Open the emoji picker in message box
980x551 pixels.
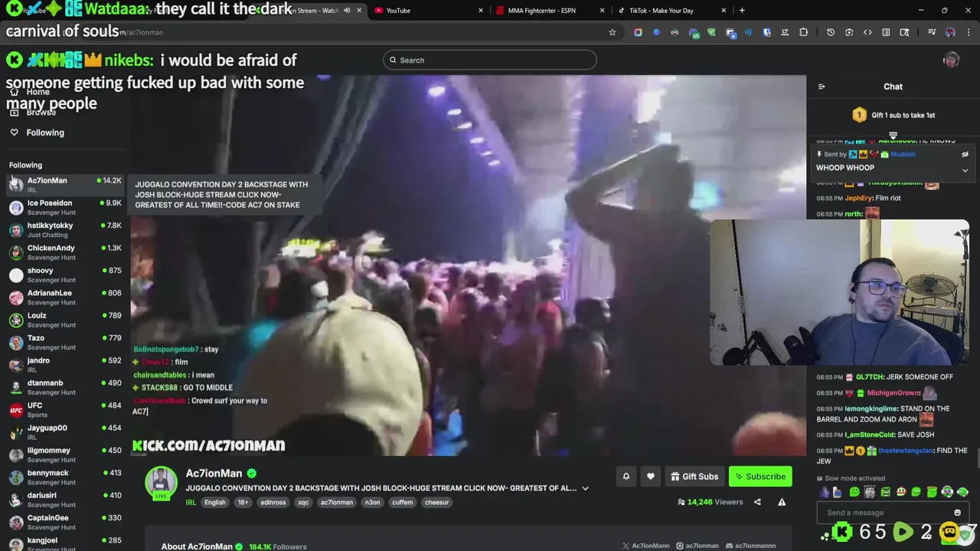(957, 513)
